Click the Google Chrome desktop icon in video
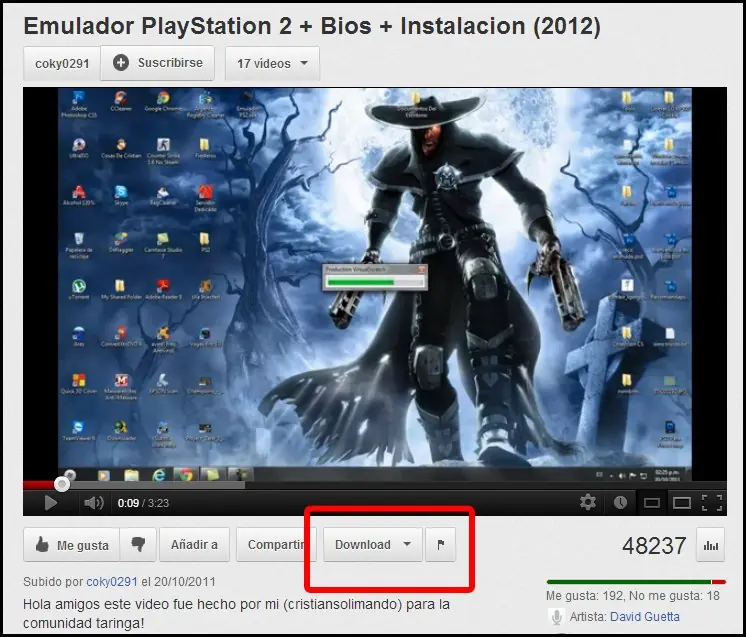 pyautogui.click(x=163, y=102)
